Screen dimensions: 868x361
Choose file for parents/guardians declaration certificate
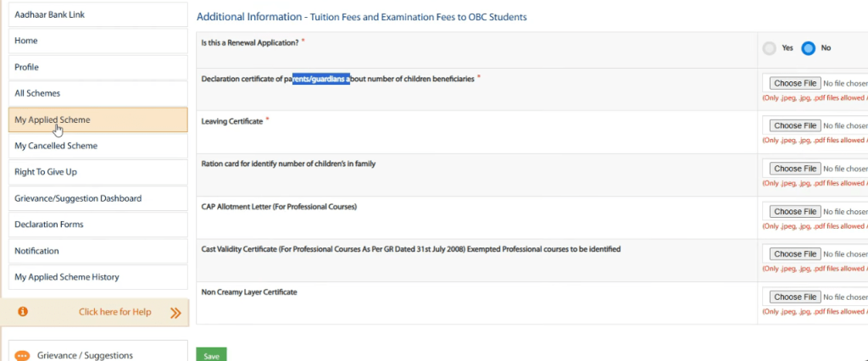point(794,83)
